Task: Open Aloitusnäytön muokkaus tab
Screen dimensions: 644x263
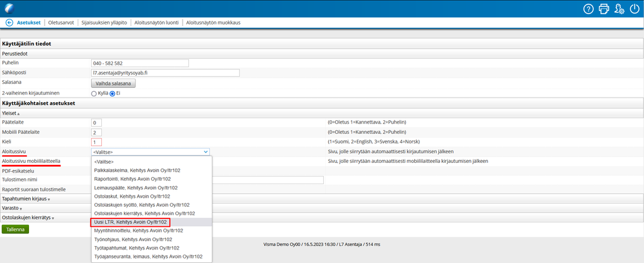Action: click(x=213, y=23)
